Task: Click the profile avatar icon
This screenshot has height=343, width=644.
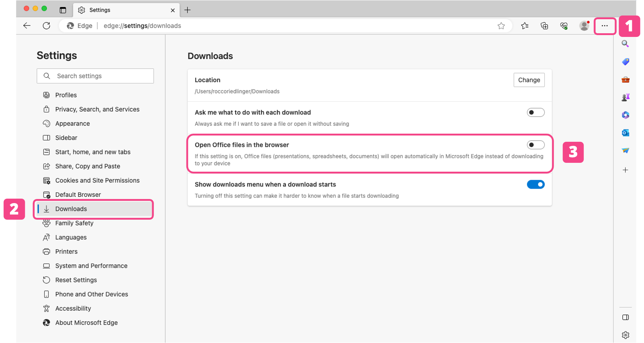Action: tap(584, 26)
